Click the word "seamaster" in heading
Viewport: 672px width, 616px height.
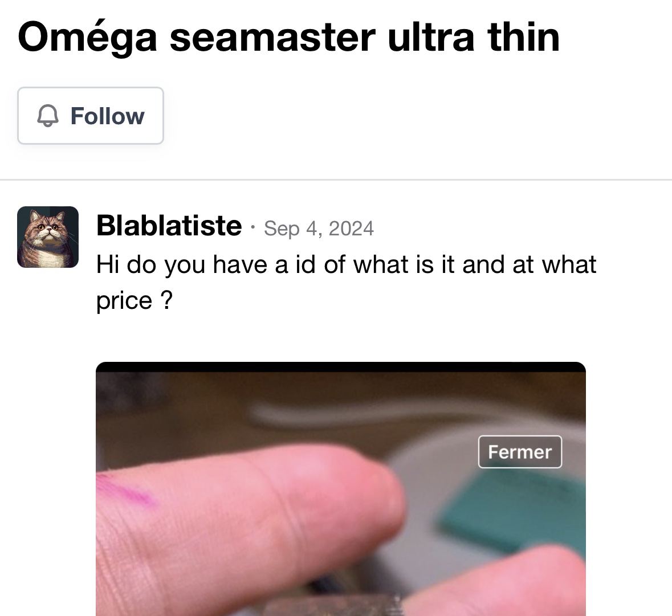click(272, 38)
